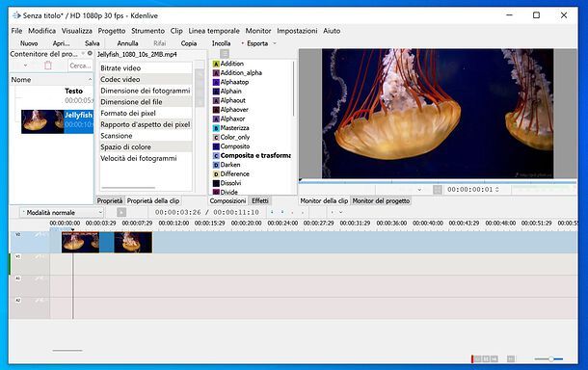Open the Impostazioni menu
588x370 pixels.
(297, 31)
